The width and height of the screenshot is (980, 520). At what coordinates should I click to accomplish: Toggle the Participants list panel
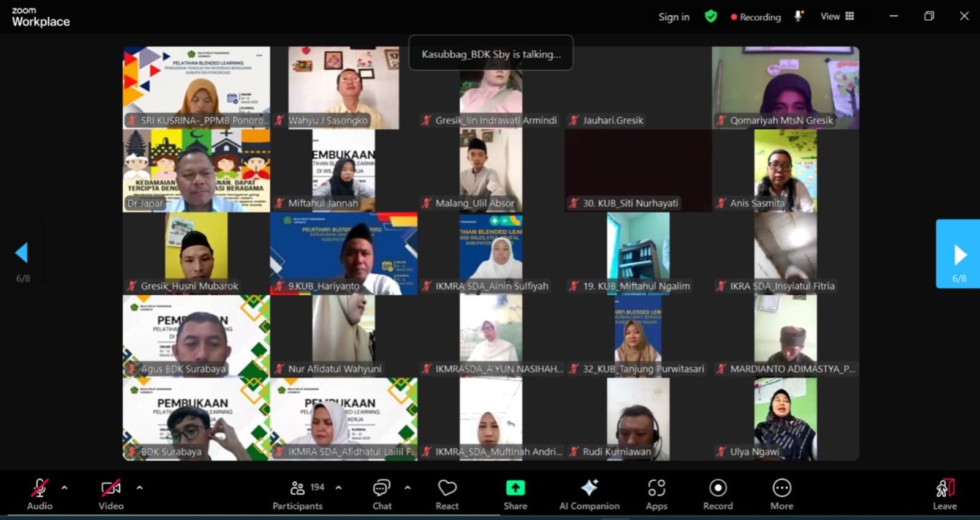[298, 488]
